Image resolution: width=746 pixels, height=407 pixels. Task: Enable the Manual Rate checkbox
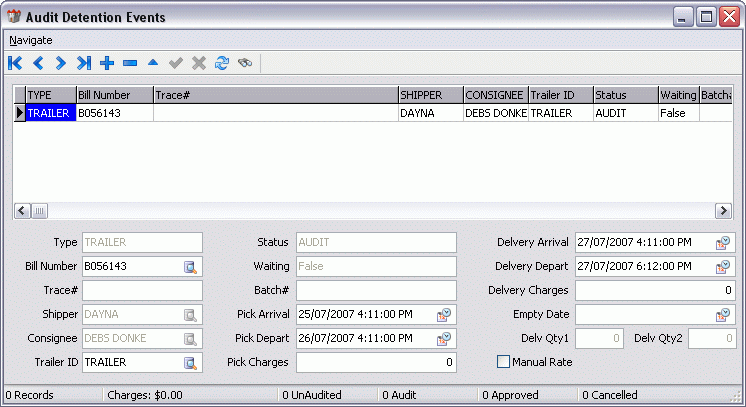click(503, 361)
